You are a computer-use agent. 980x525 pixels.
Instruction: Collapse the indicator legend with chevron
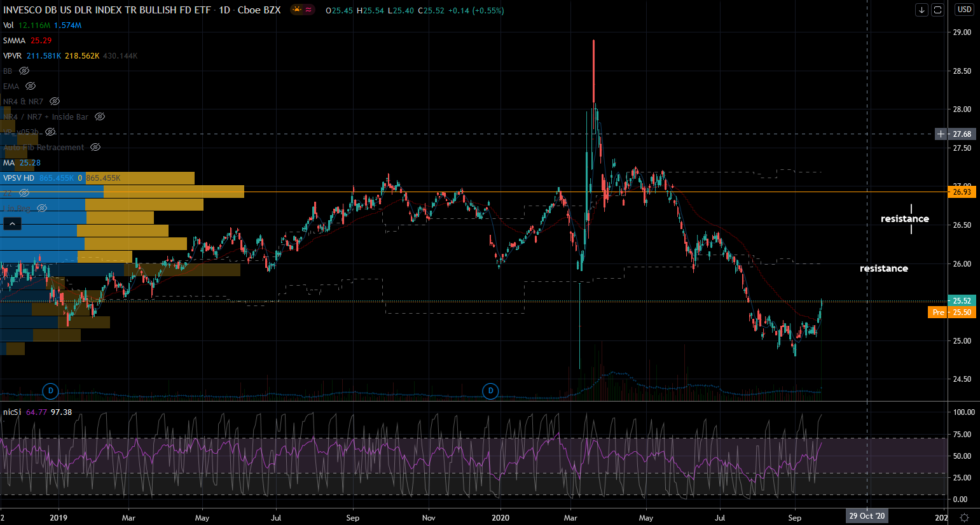[12, 224]
